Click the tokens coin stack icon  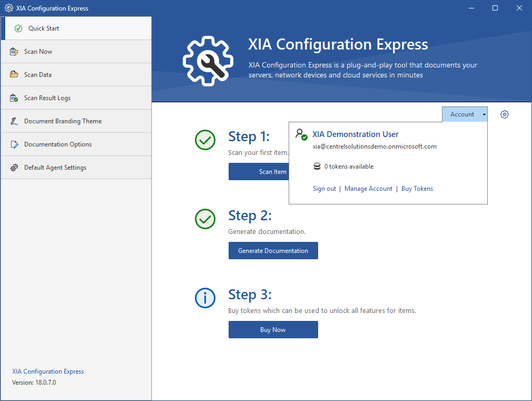pyautogui.click(x=317, y=167)
